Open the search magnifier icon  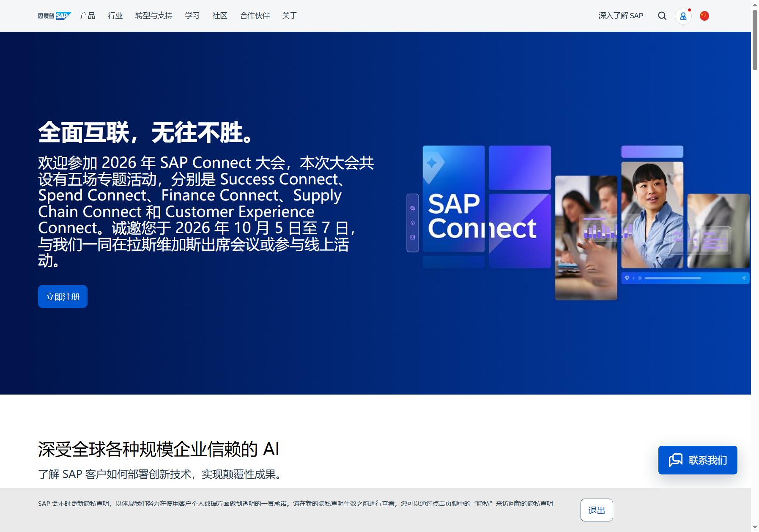[662, 16]
